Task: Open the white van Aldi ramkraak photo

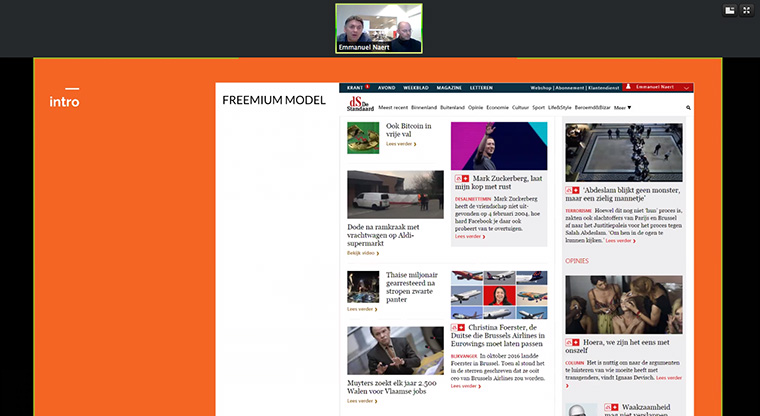Action: [395, 194]
